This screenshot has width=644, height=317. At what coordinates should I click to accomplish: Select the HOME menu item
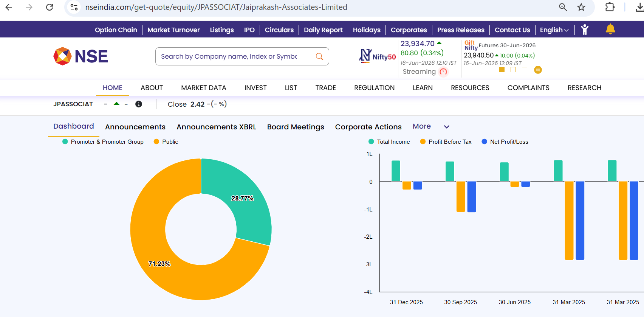(x=113, y=88)
